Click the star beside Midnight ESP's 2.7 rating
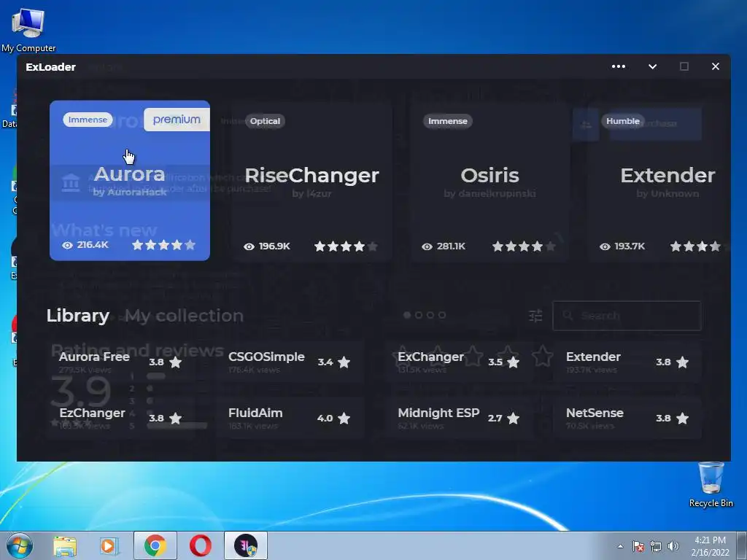 coord(513,419)
